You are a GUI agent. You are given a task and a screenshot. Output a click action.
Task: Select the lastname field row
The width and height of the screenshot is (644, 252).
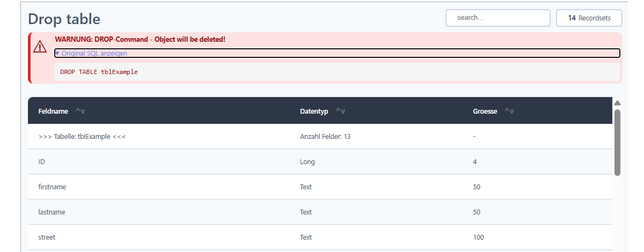(320, 212)
